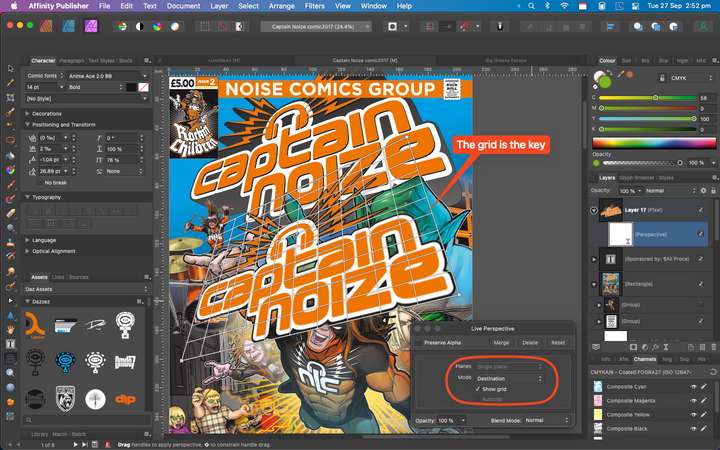Viewport: 720px width, 450px height.
Task: Expand the Optical Alignment section
Action: (28, 251)
